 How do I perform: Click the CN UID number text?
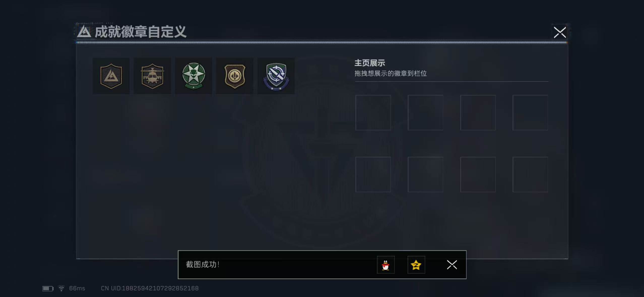pos(150,288)
